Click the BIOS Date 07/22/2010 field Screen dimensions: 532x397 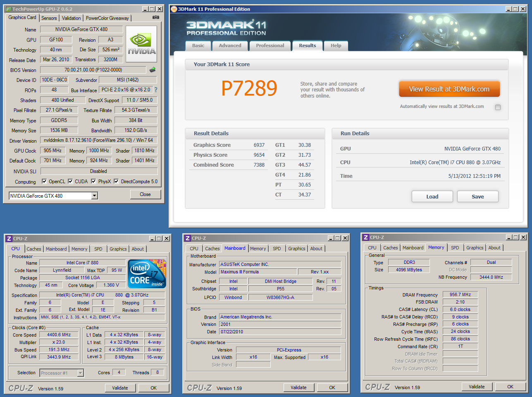coord(280,332)
